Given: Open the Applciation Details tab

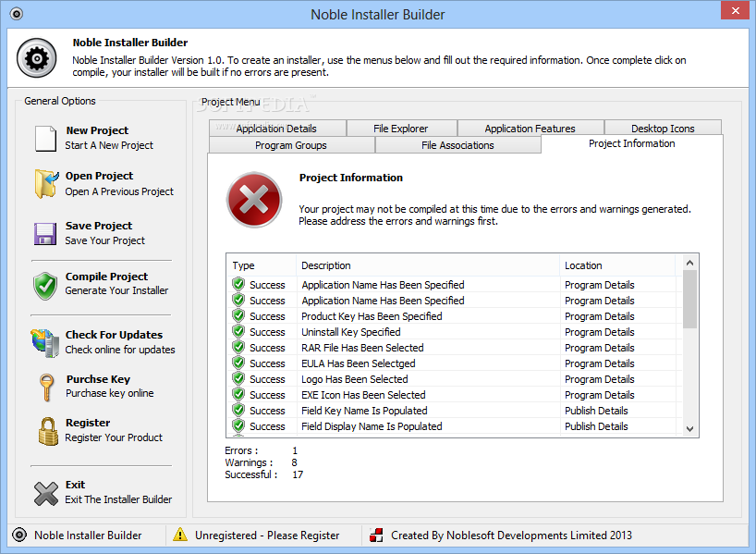Looking at the screenshot, I should tap(277, 129).
